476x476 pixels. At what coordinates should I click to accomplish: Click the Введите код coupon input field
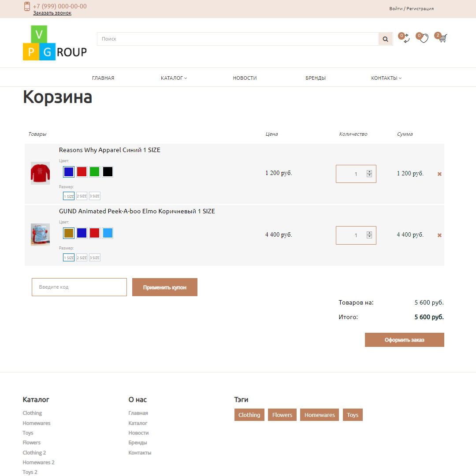tap(79, 287)
